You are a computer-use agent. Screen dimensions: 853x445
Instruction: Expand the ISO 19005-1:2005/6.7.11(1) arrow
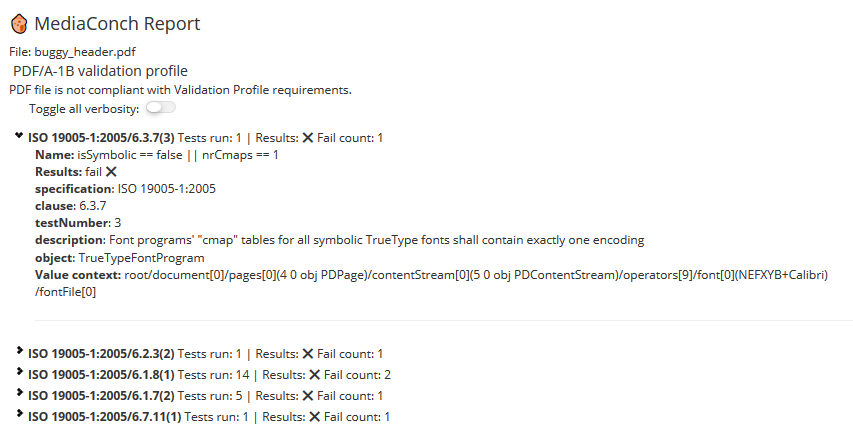tap(20, 413)
